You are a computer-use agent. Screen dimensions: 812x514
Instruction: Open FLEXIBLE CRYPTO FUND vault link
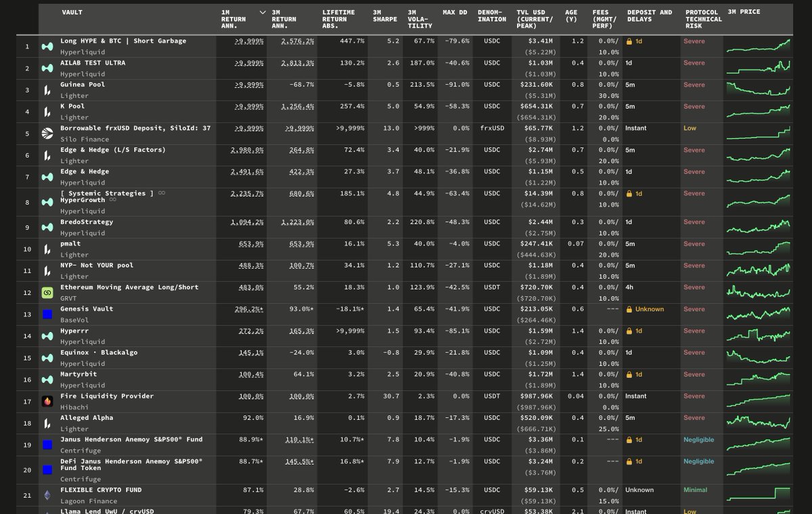(x=101, y=490)
